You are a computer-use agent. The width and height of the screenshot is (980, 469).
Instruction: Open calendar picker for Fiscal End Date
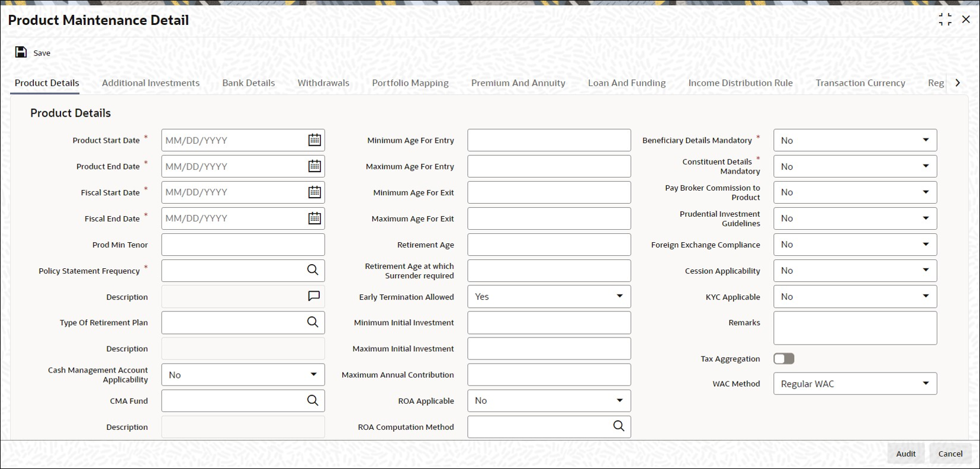click(x=314, y=218)
